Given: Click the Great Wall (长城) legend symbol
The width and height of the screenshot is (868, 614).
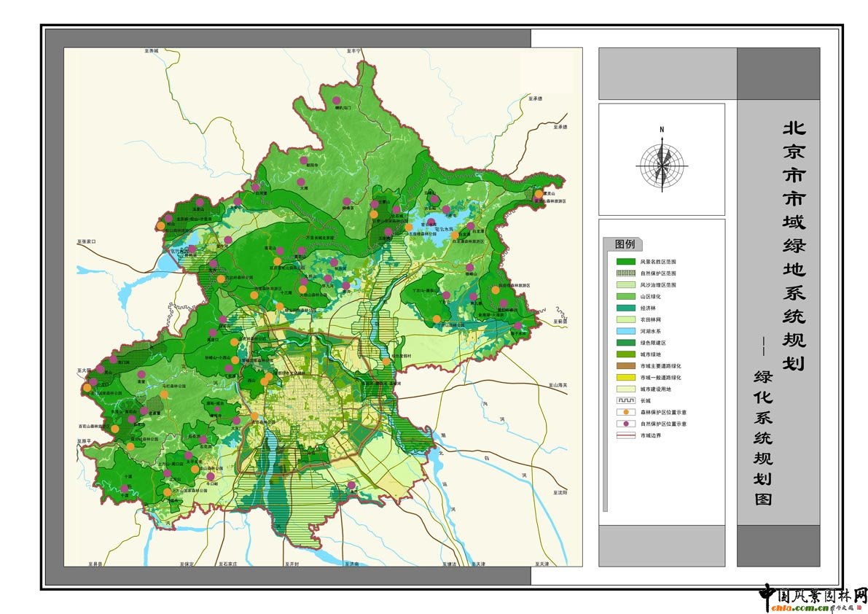Looking at the screenshot, I should pos(626,400).
